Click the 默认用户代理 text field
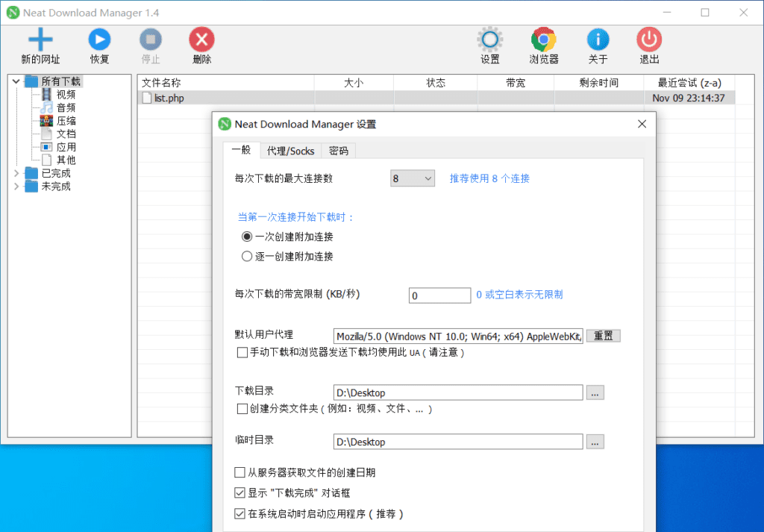 (x=458, y=337)
